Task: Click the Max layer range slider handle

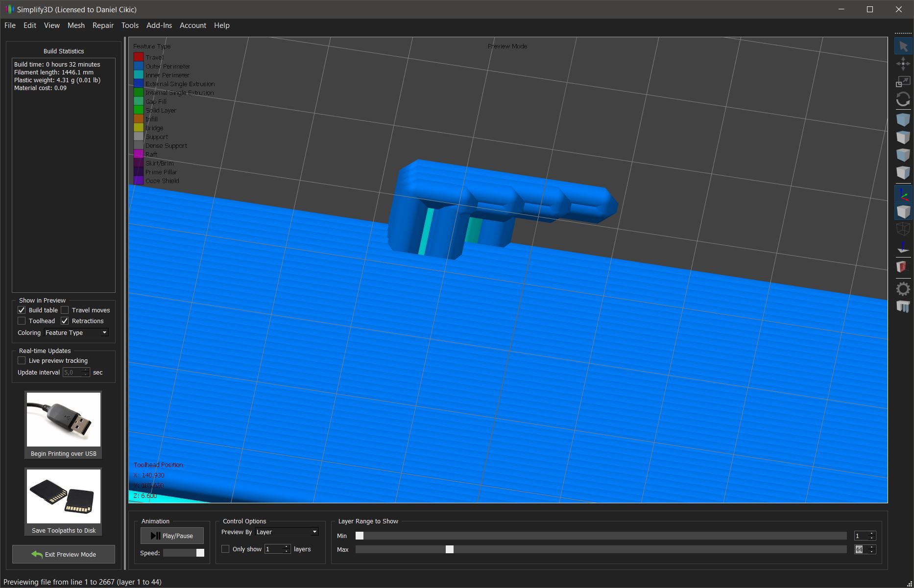Action: (x=450, y=549)
